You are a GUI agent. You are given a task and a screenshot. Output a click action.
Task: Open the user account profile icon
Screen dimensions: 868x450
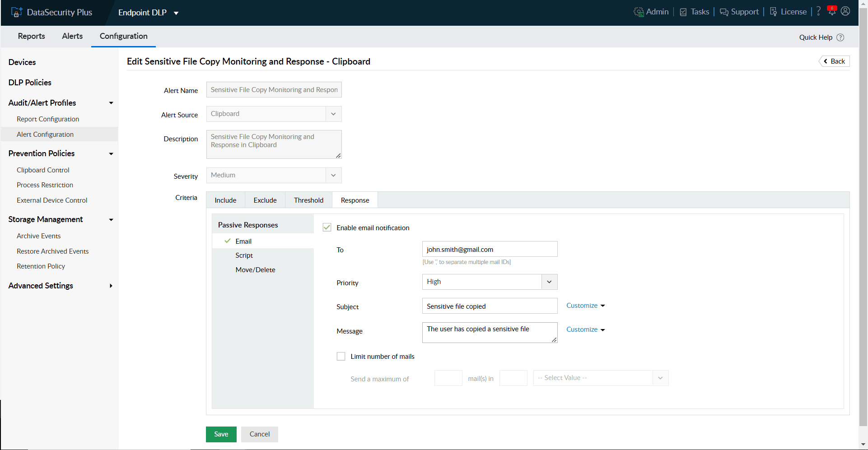pos(845,11)
